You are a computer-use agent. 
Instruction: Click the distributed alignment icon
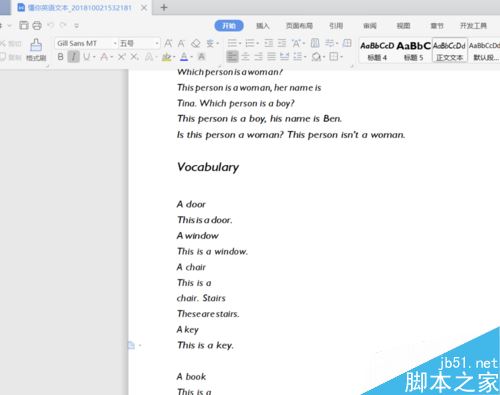284,57
